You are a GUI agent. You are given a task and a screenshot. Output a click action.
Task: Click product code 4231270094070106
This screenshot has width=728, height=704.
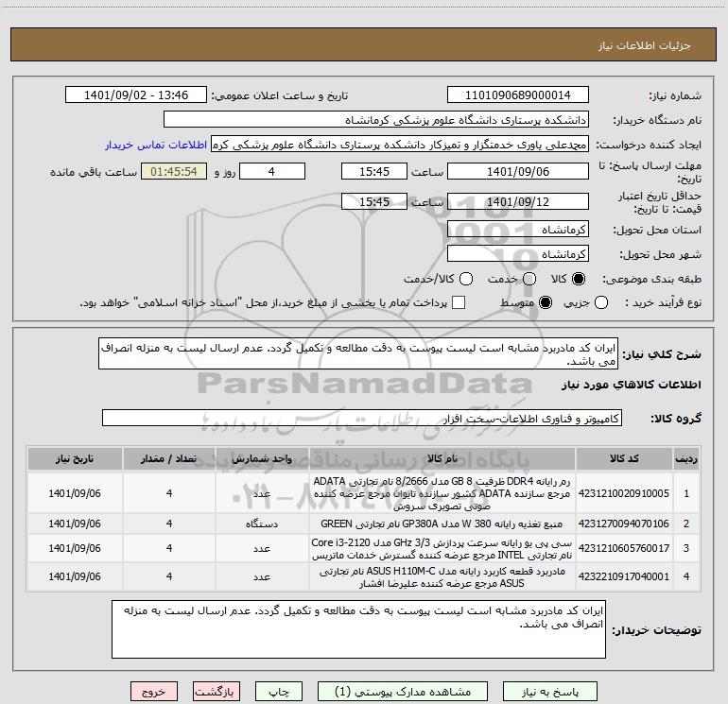624,524
